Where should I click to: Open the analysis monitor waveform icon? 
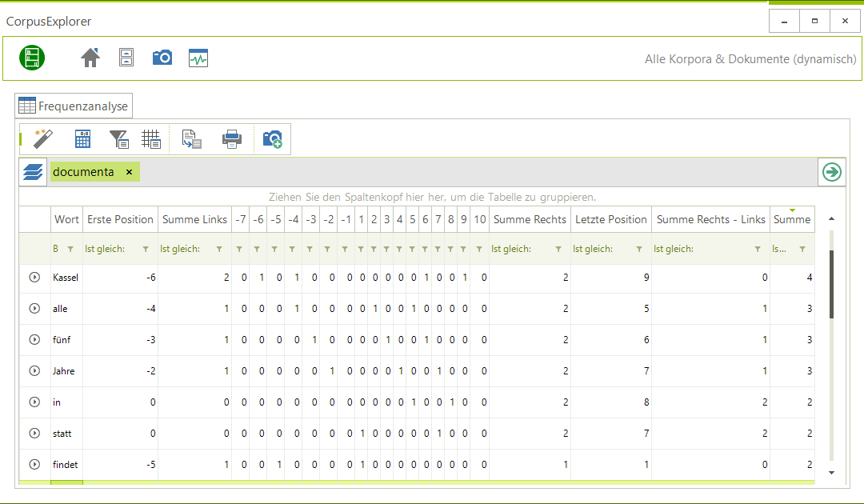(x=198, y=58)
